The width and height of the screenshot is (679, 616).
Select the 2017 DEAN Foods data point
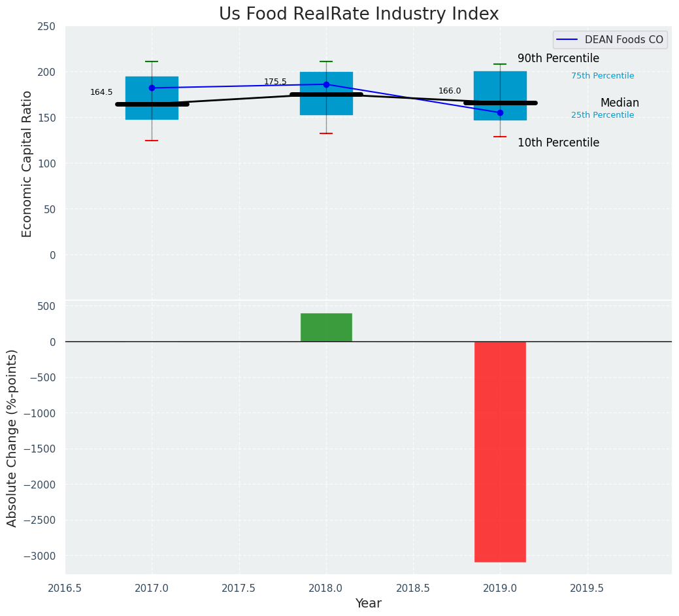[x=152, y=88]
